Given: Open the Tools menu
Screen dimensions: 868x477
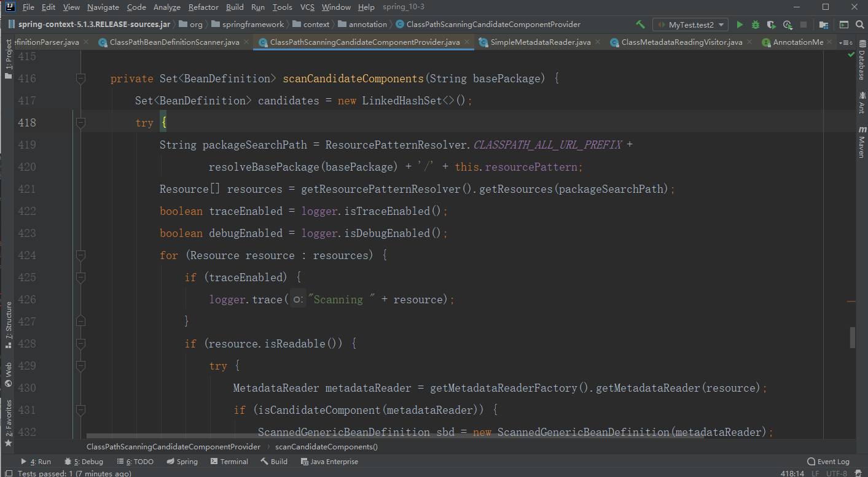Looking at the screenshot, I should click(x=283, y=7).
